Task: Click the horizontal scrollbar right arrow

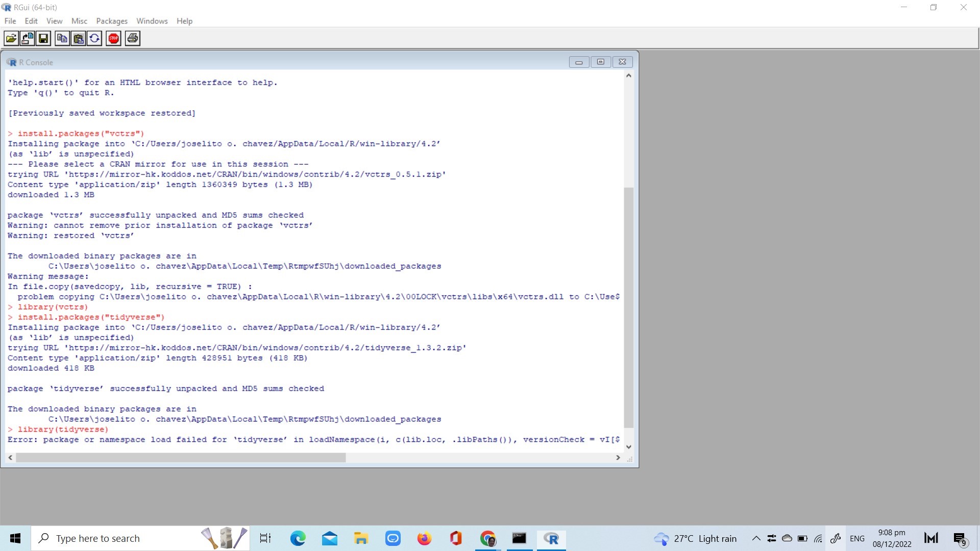Action: 618,458
